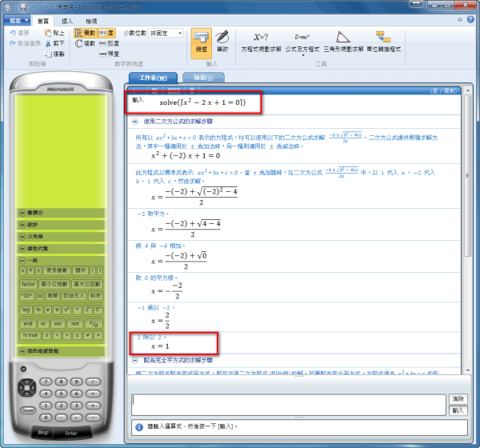
Task: Click the 取消復原 redo button in the ribbon
Action: click(25, 43)
